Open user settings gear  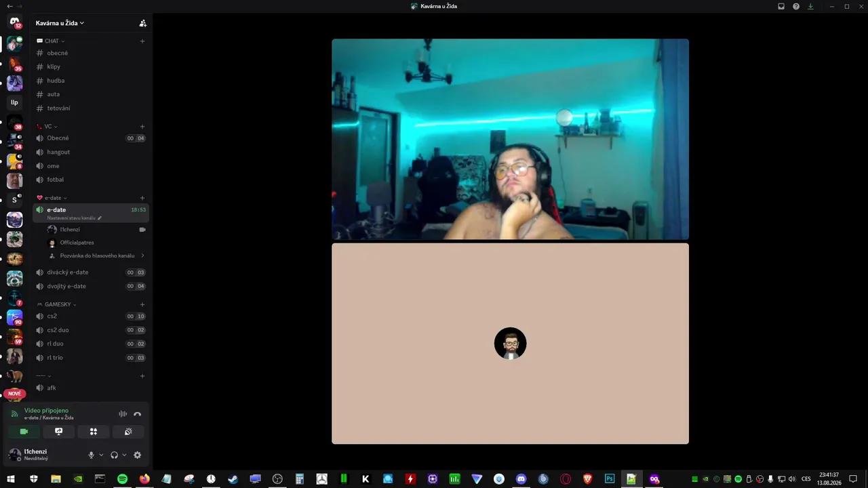coord(138,455)
